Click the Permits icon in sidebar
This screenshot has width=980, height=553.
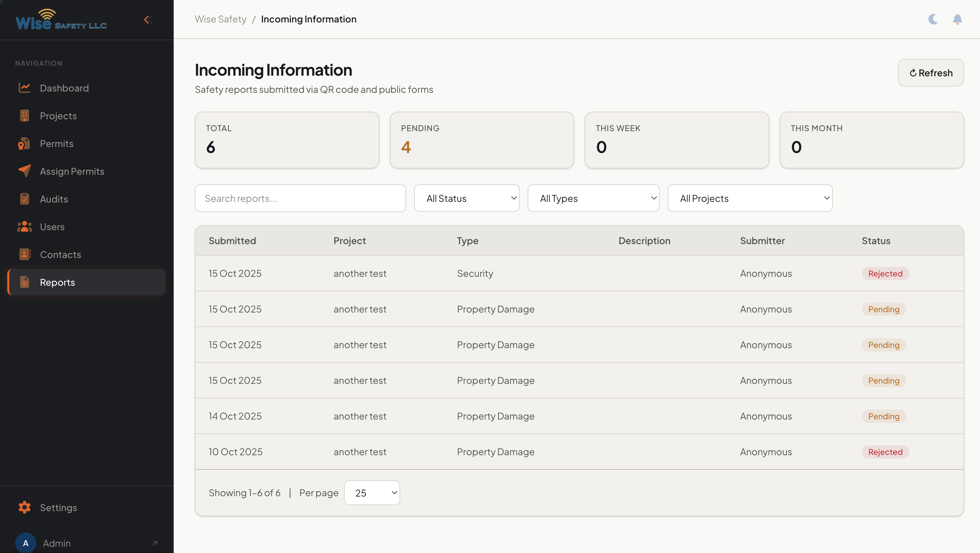24,143
